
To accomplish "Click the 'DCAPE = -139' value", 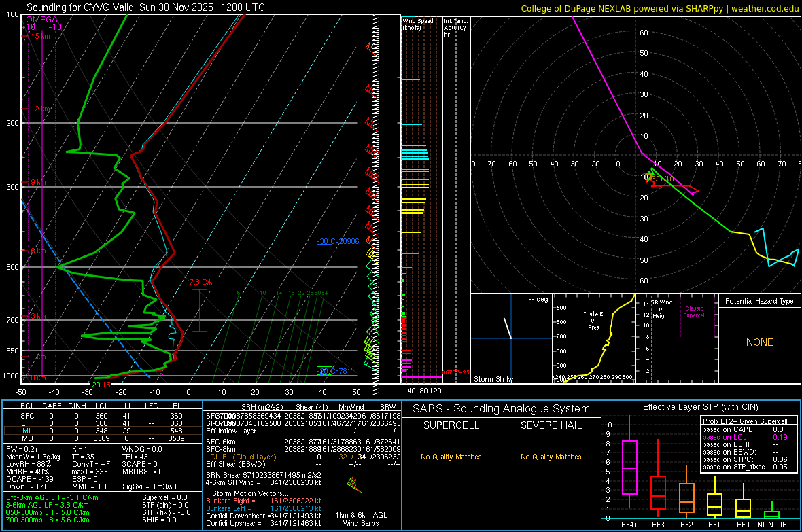I will 30,479.
